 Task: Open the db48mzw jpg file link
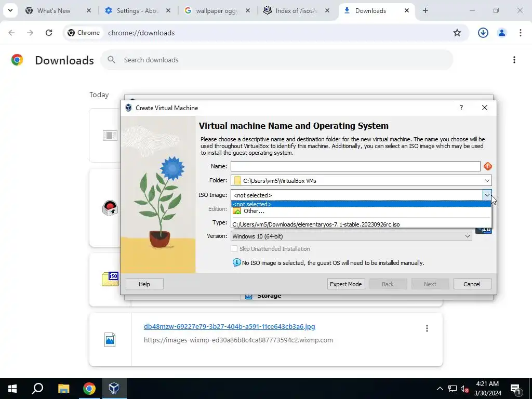229,326
